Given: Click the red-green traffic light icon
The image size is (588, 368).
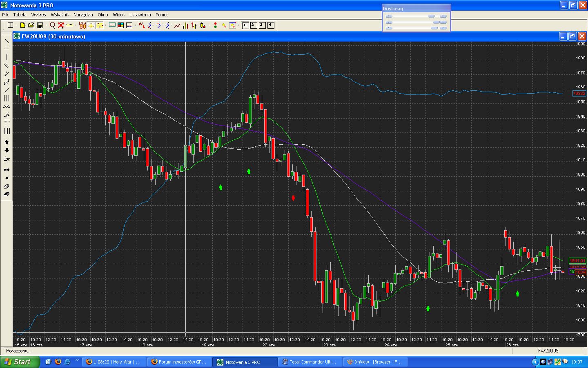Looking at the screenshot, I should 215,25.
